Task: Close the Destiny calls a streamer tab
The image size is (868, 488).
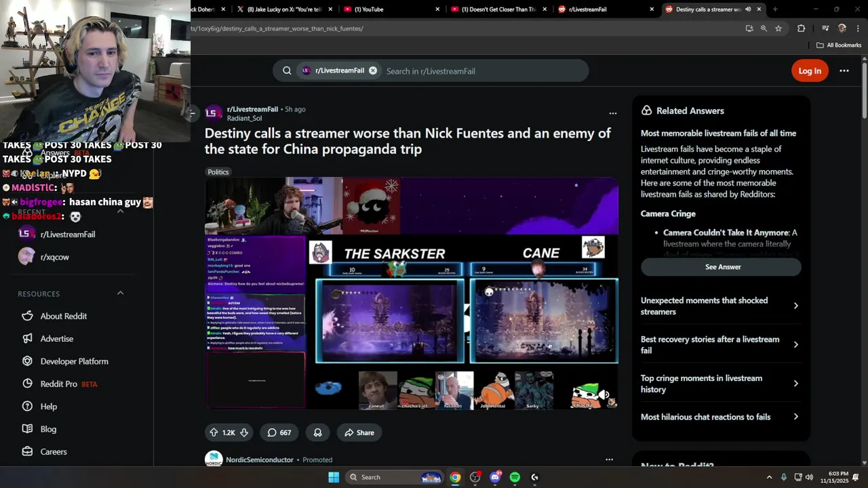Action: pos(759,9)
